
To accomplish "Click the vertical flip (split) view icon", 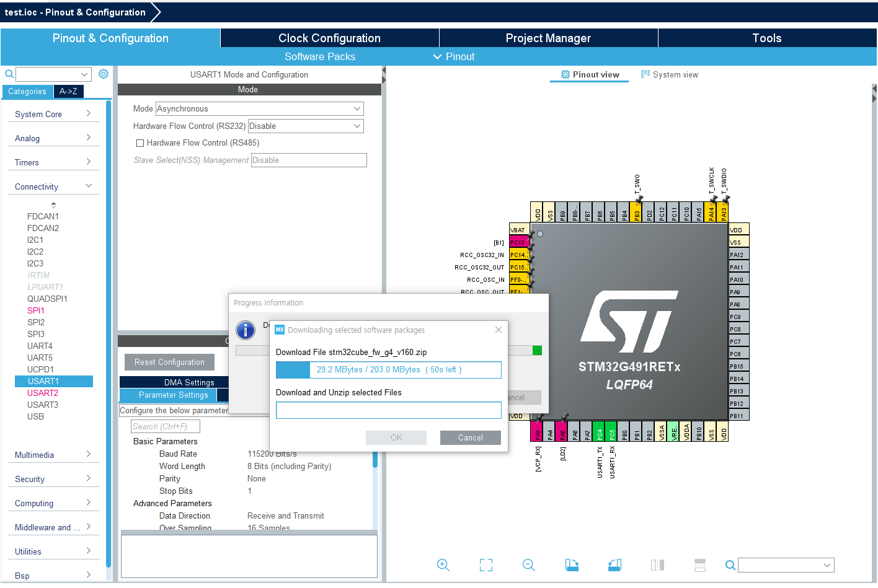I will 657,564.
